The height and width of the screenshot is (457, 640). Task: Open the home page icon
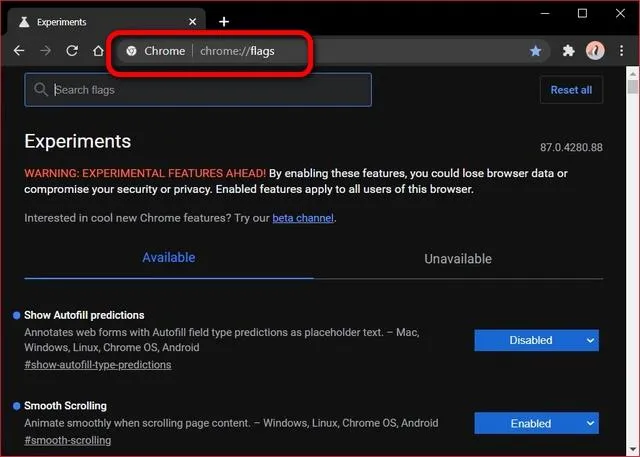(x=98, y=51)
